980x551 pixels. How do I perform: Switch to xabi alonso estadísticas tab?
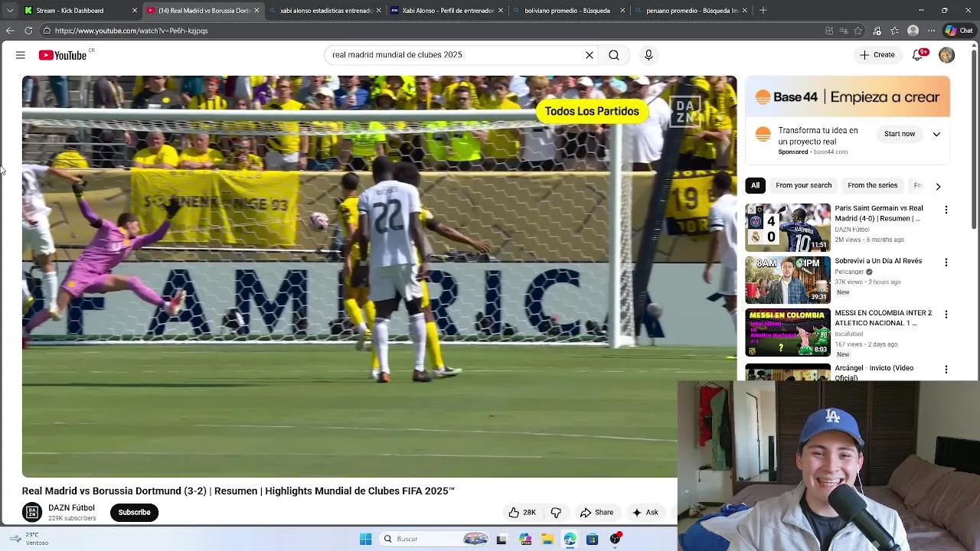coord(325,11)
